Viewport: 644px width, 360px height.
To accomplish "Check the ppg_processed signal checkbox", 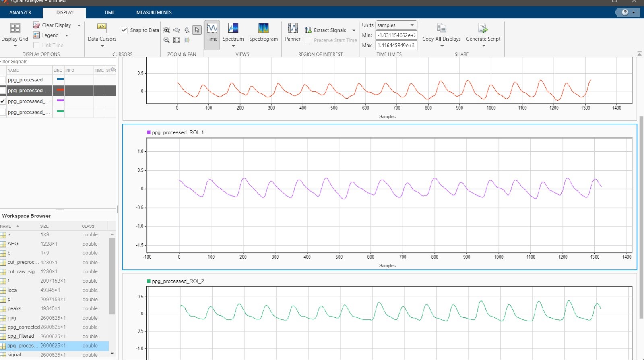I will [x=3, y=80].
